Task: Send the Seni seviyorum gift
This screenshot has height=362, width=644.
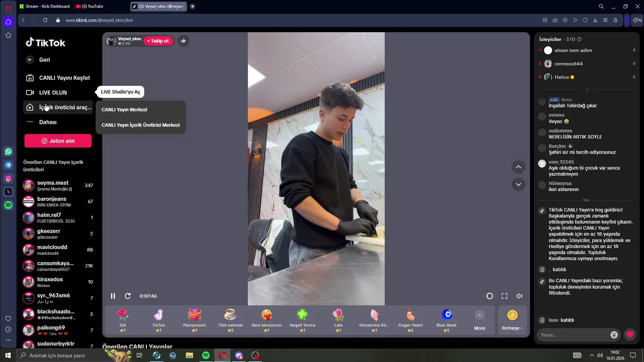Action: click(267, 320)
